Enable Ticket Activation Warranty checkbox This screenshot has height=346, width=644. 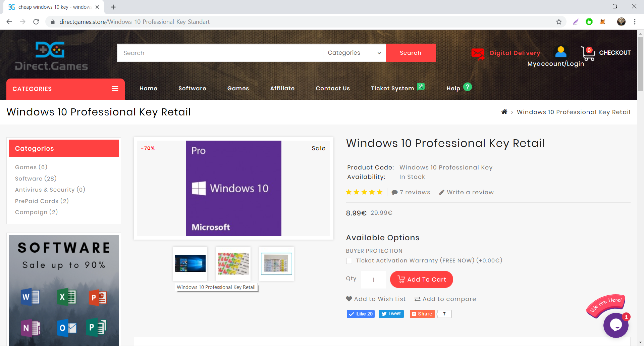(x=349, y=261)
